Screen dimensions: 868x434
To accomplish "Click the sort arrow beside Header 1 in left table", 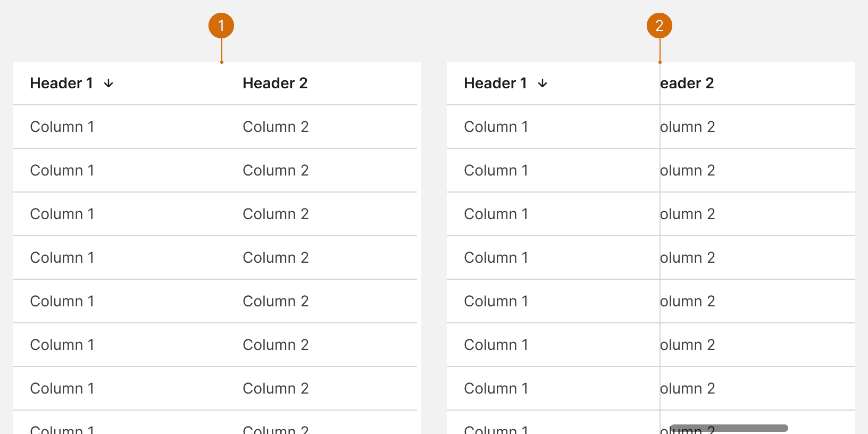I will 108,84.
